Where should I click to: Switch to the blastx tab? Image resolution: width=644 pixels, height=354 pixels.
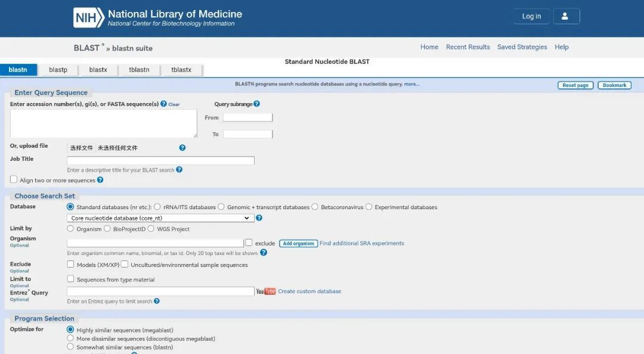98,70
